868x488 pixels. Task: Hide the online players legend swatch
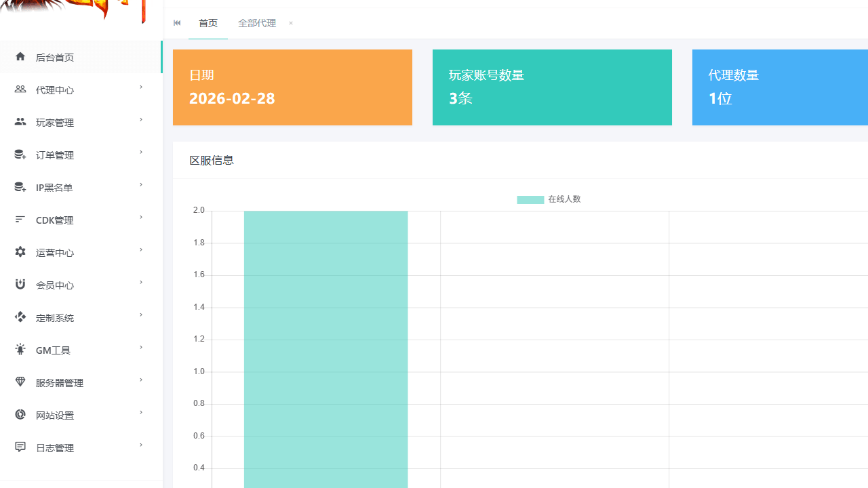click(x=530, y=199)
